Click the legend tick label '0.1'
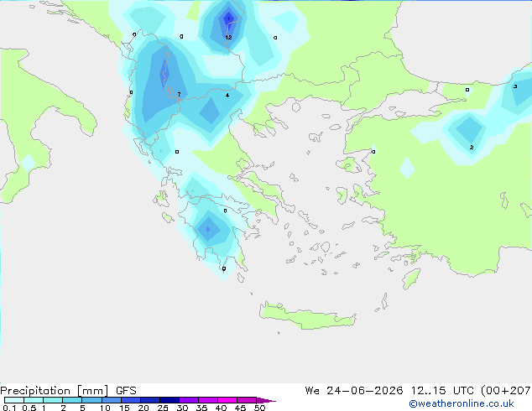The image size is (532, 411). [9, 408]
